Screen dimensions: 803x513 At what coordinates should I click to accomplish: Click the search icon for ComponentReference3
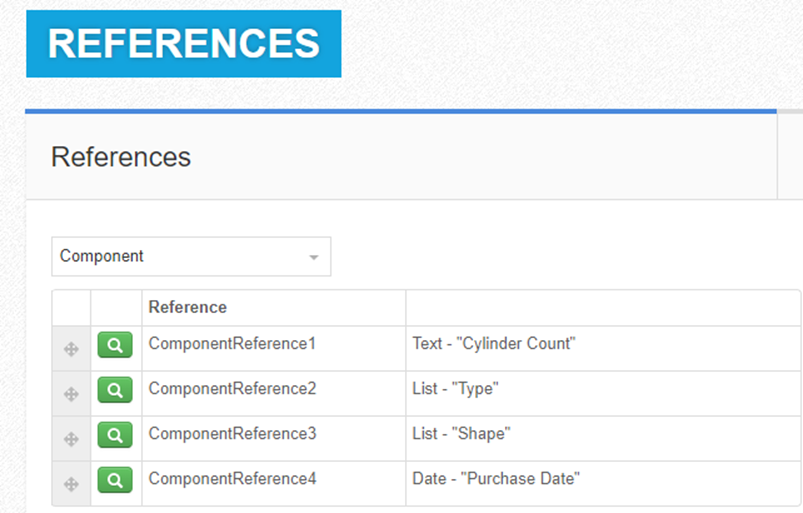pos(115,435)
